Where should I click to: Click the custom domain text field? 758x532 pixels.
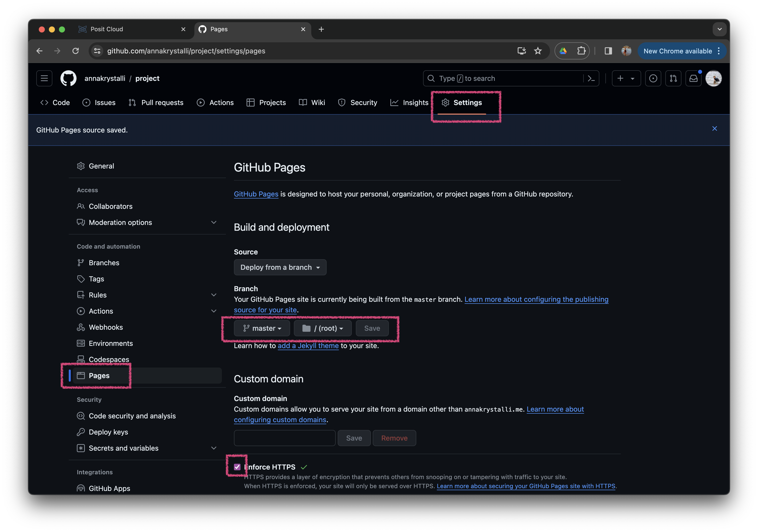[x=285, y=438]
